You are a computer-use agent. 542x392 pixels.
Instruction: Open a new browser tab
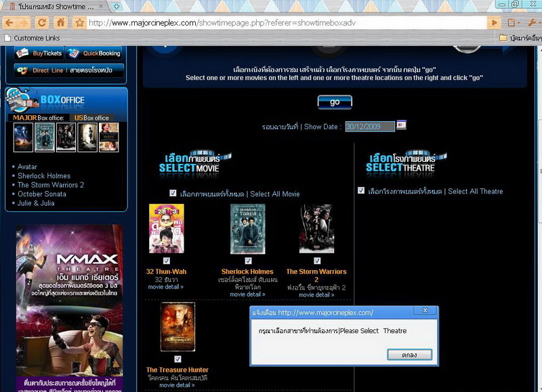[x=117, y=6]
